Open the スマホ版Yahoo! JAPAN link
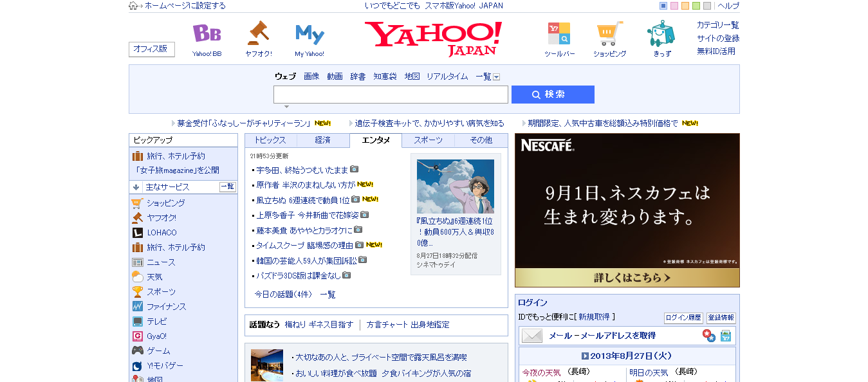This screenshot has width=868, height=382. click(x=464, y=6)
